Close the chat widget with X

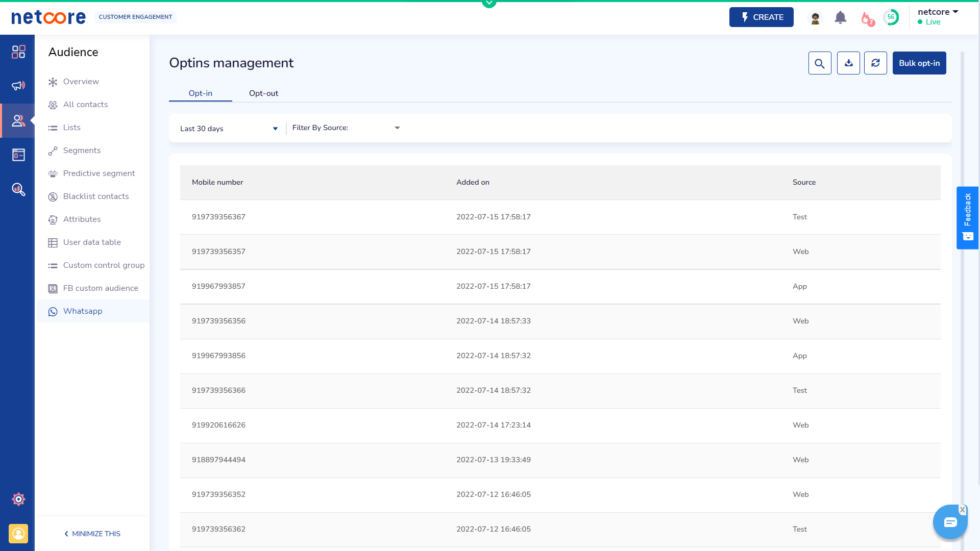tap(962, 510)
